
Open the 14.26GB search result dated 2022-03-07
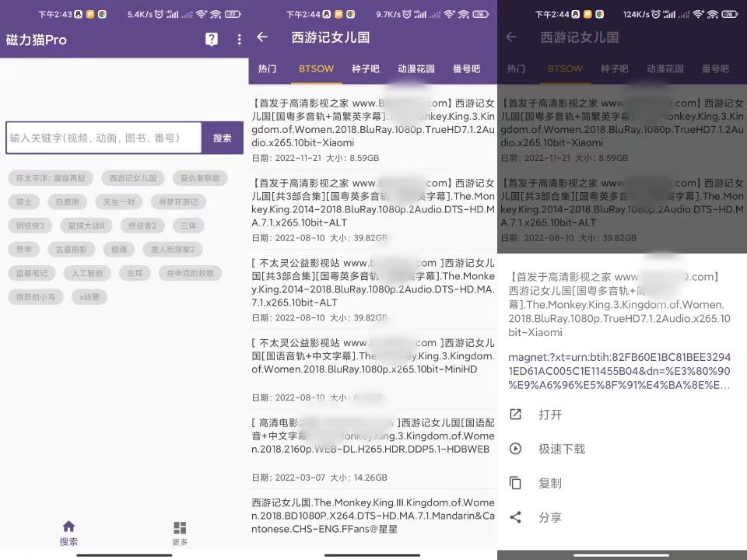[x=373, y=448]
